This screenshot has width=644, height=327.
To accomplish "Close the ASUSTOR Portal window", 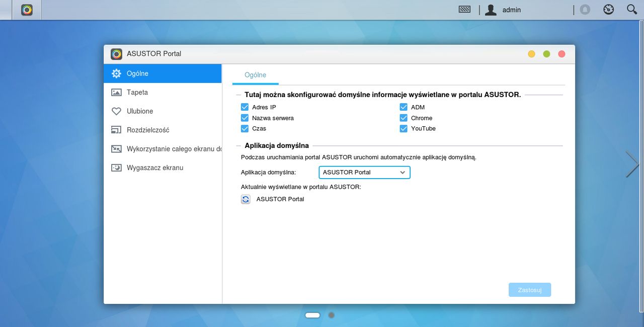I will (562, 54).
